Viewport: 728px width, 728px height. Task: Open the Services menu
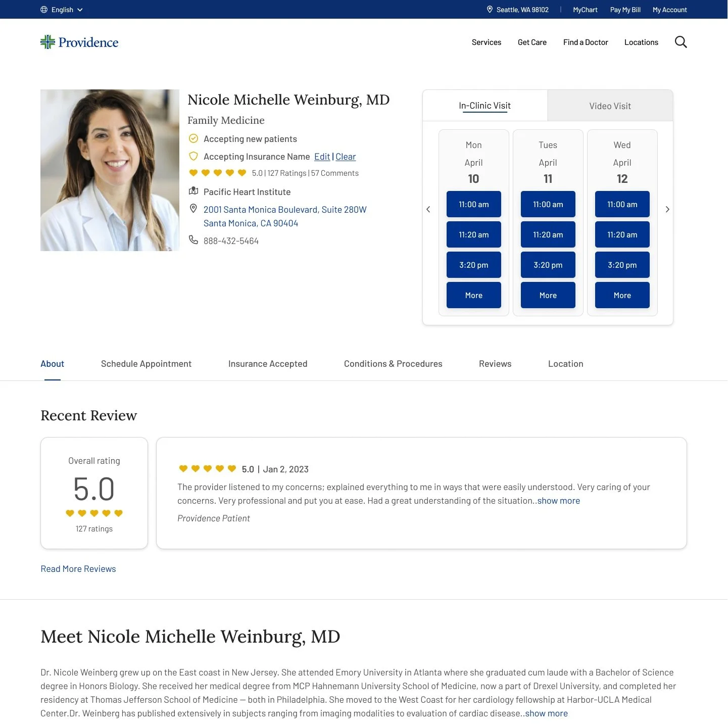[x=487, y=42]
